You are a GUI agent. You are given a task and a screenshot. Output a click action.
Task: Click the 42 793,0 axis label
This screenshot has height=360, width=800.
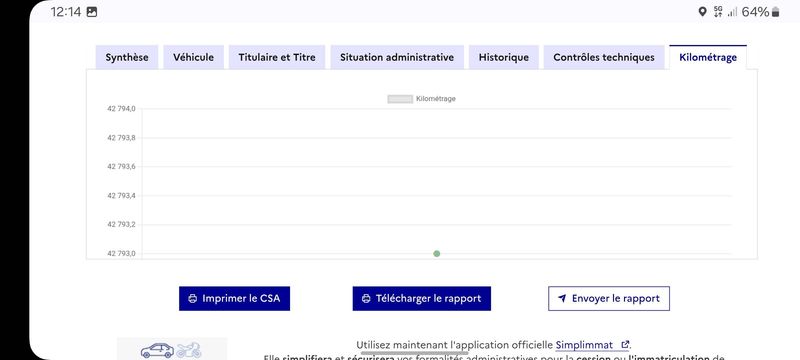[121, 253]
